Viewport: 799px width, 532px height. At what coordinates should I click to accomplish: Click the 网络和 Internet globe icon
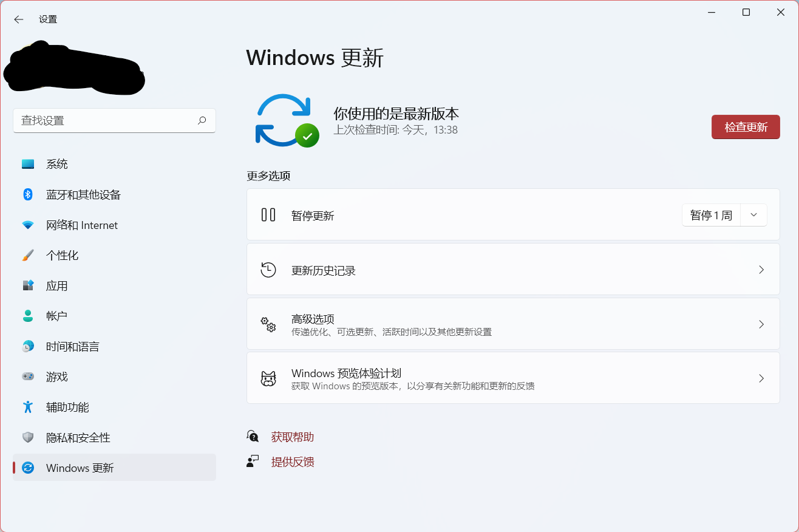coord(27,225)
